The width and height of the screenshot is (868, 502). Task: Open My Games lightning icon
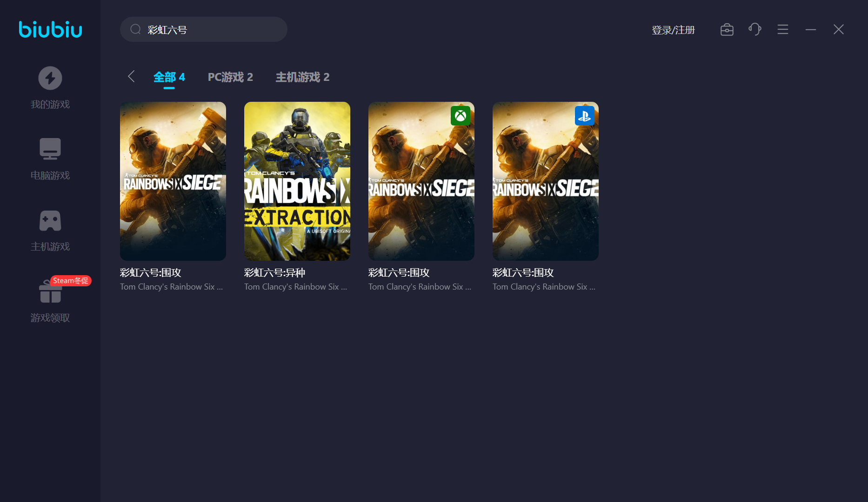50,78
